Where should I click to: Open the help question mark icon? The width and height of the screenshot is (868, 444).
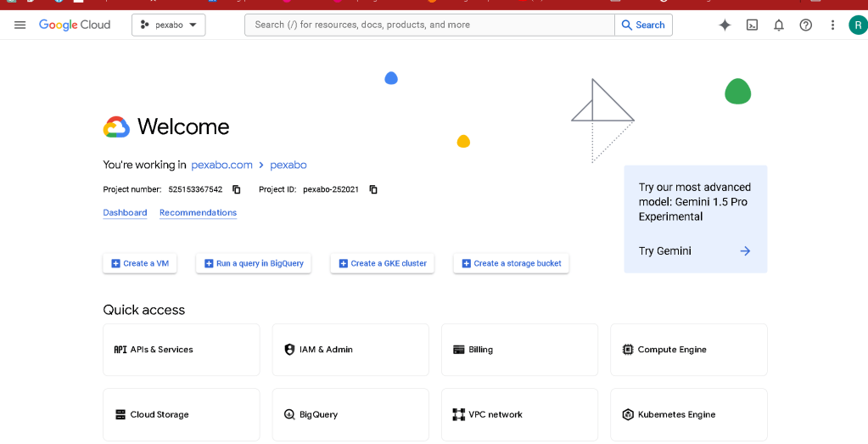pyautogui.click(x=806, y=25)
